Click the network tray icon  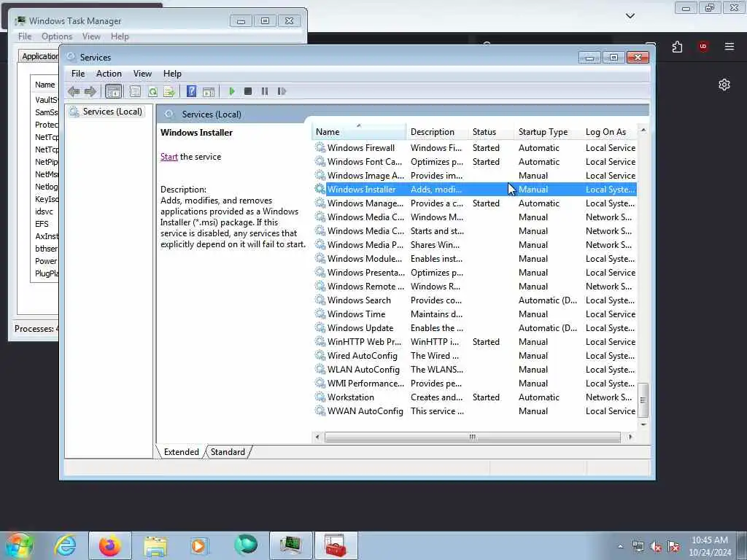tap(638, 547)
